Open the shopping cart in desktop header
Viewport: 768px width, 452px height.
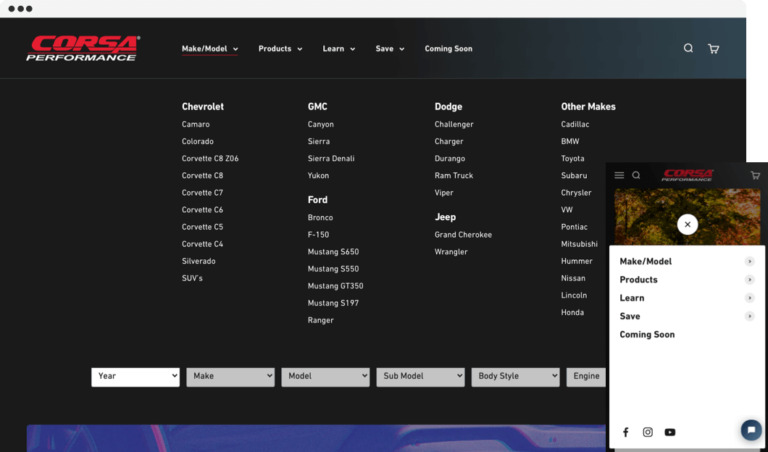[713, 48]
